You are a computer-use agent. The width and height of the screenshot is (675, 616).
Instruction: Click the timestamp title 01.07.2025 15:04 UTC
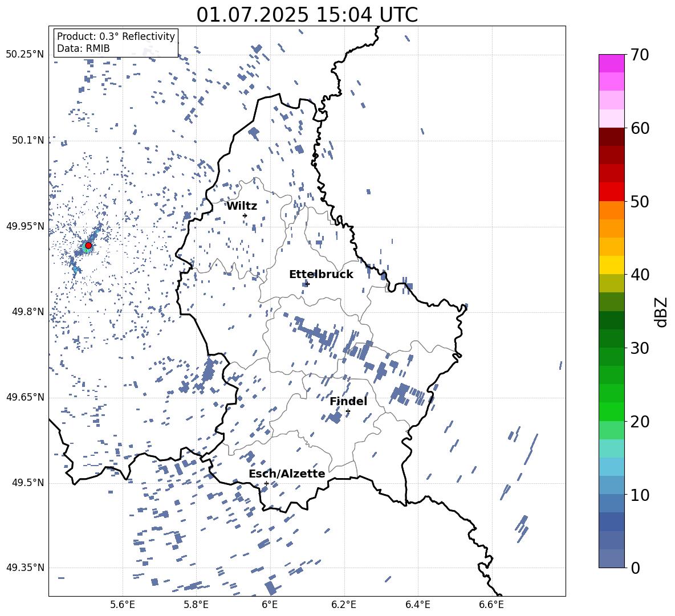pos(307,15)
